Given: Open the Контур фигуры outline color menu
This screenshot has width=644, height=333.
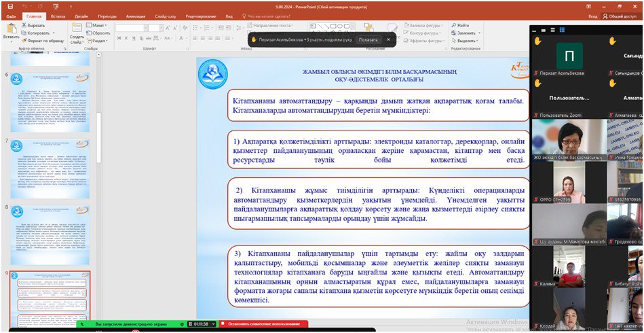Looking at the screenshot, I should 423,33.
